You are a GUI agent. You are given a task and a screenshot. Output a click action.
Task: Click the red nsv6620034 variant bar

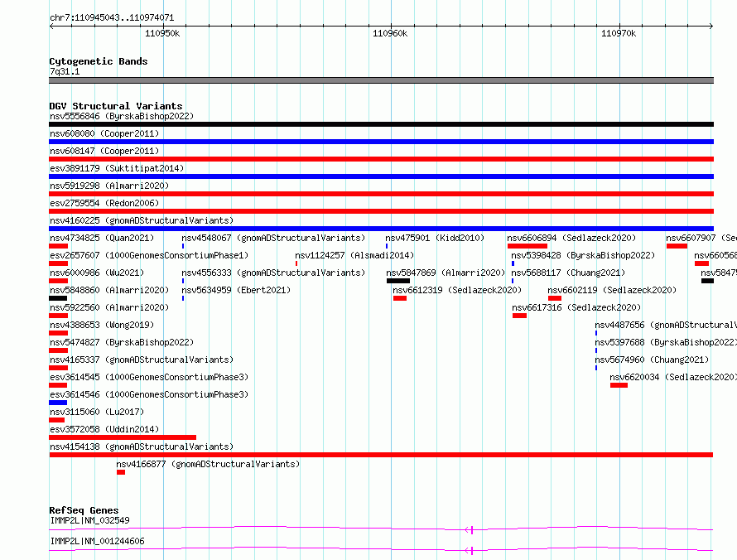click(619, 385)
